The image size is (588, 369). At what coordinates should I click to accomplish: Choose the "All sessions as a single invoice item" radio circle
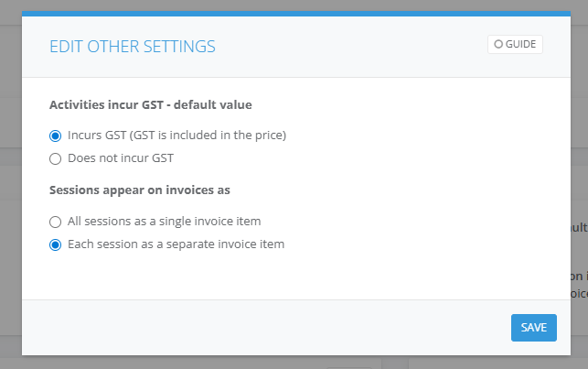(x=56, y=222)
